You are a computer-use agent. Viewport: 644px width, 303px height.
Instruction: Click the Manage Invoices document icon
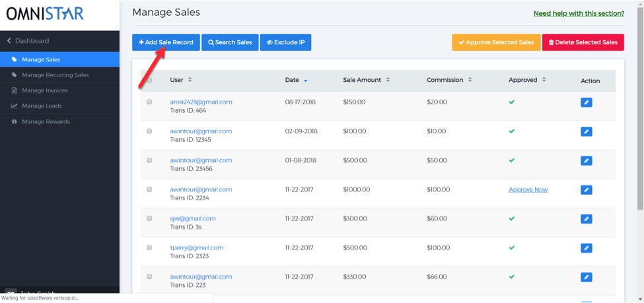(x=14, y=90)
